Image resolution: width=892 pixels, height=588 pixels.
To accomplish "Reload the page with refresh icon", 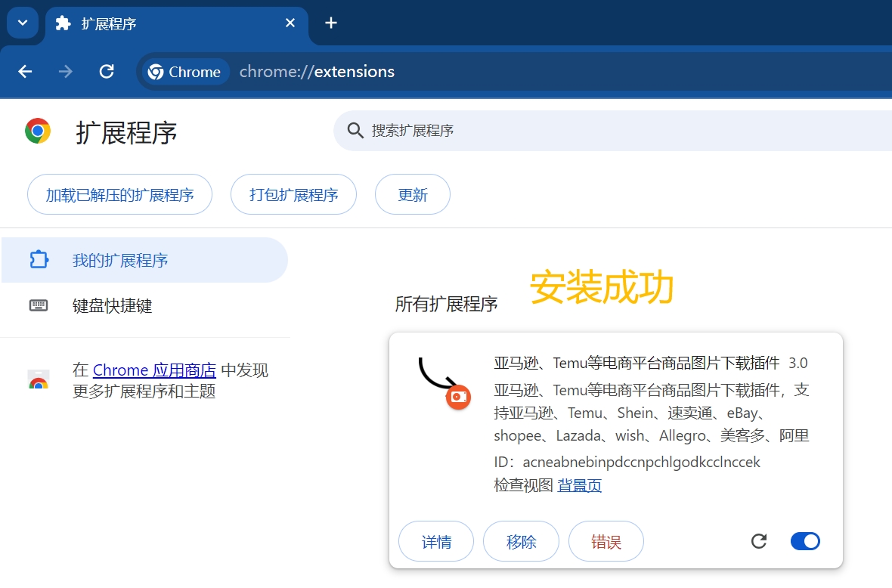I will coord(107,72).
